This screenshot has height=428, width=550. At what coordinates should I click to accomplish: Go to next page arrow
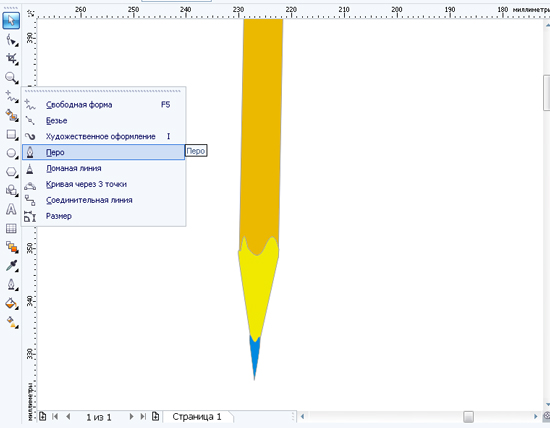(x=132, y=416)
